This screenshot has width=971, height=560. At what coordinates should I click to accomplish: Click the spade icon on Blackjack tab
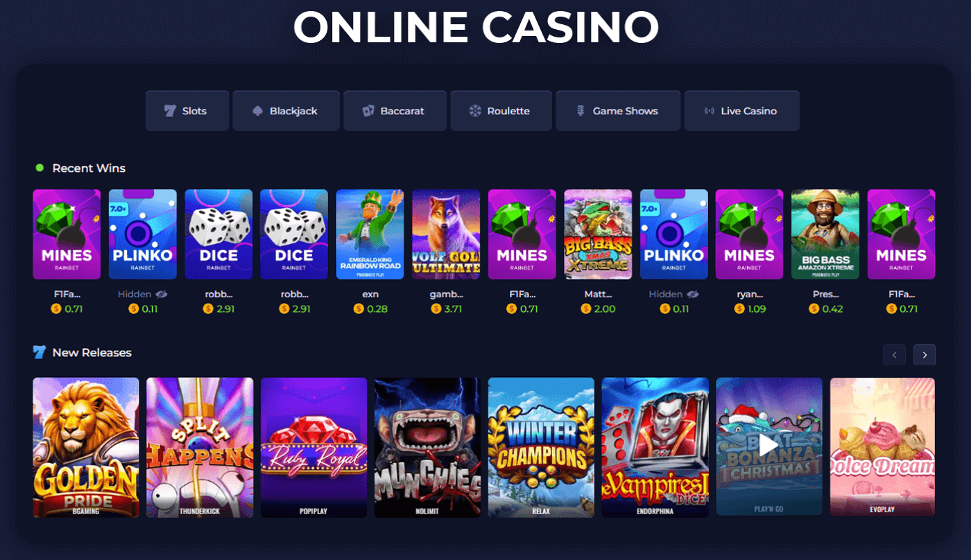coord(257,111)
